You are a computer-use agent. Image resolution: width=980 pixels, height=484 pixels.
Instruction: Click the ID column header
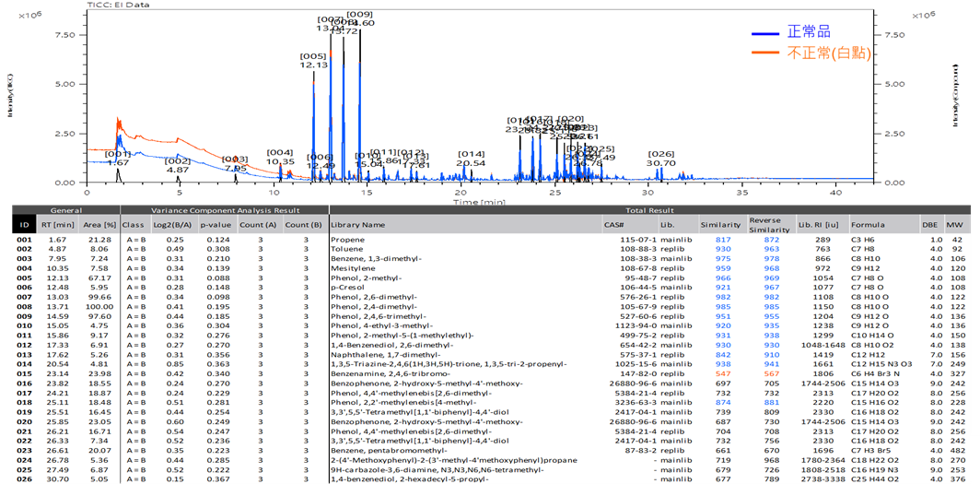[24, 225]
